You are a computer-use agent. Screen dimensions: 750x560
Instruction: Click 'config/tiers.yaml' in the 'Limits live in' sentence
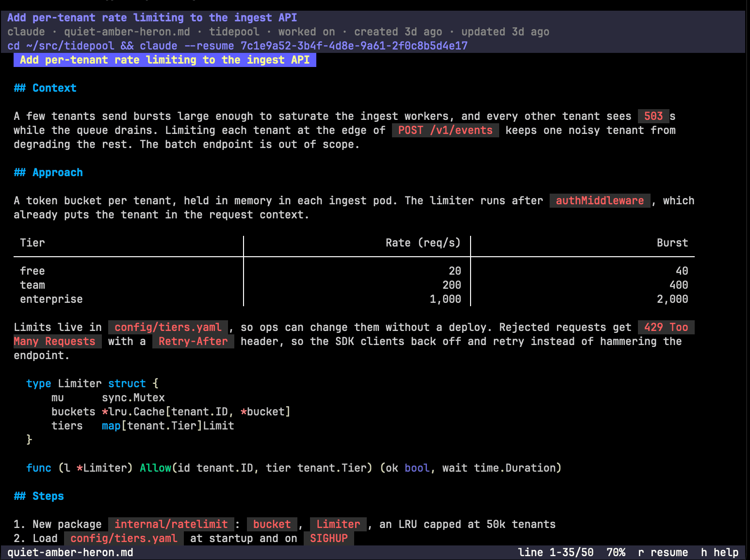[168, 327]
